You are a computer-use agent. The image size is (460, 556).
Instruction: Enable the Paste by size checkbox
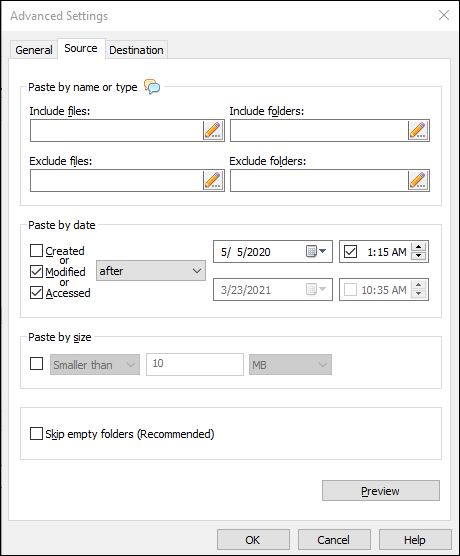(36, 364)
